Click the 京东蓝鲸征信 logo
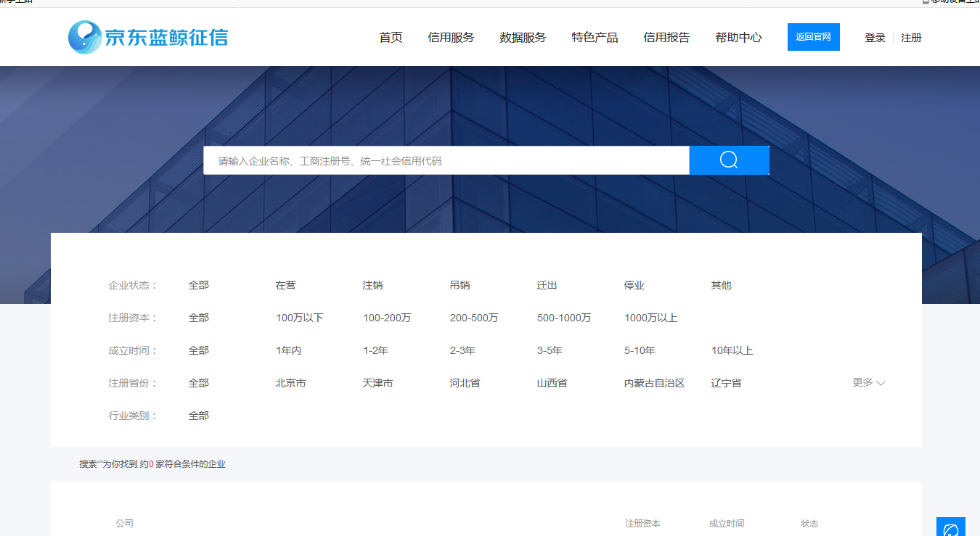This screenshot has height=536, width=980. [148, 37]
